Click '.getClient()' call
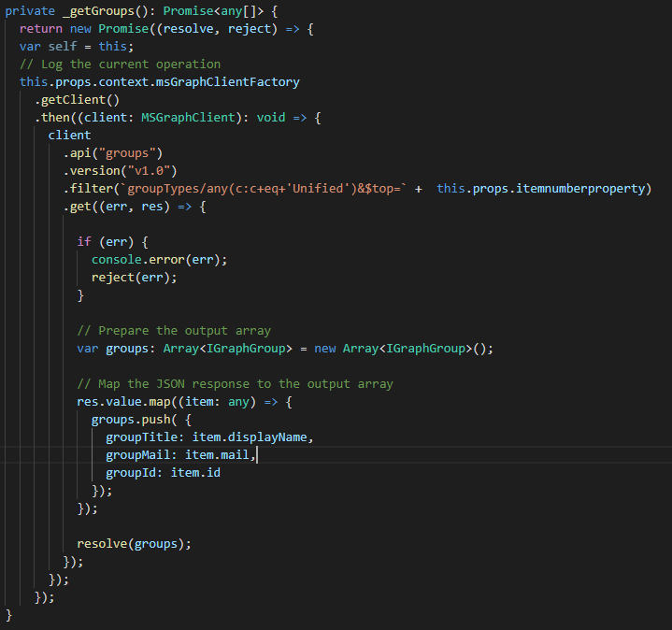Viewport: 672px width, 630px height. pyautogui.click(x=77, y=100)
